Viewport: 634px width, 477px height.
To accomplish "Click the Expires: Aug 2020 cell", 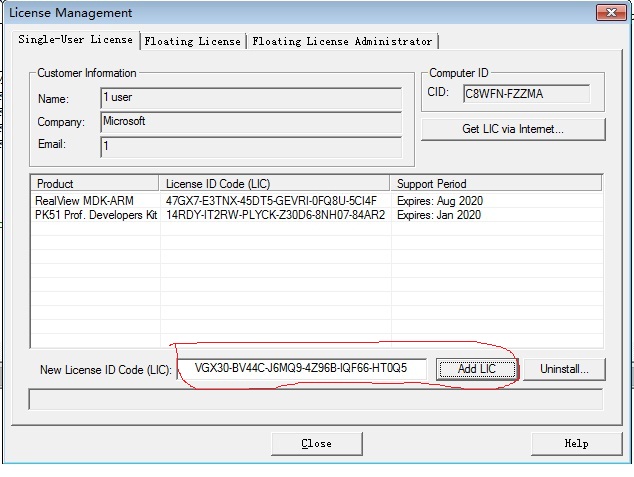I will click(440, 201).
